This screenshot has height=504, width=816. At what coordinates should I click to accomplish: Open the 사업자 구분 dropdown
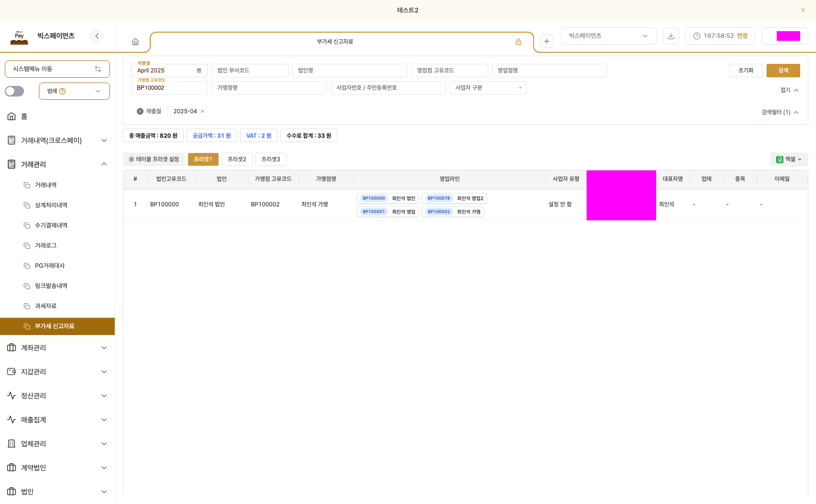pyautogui.click(x=488, y=88)
